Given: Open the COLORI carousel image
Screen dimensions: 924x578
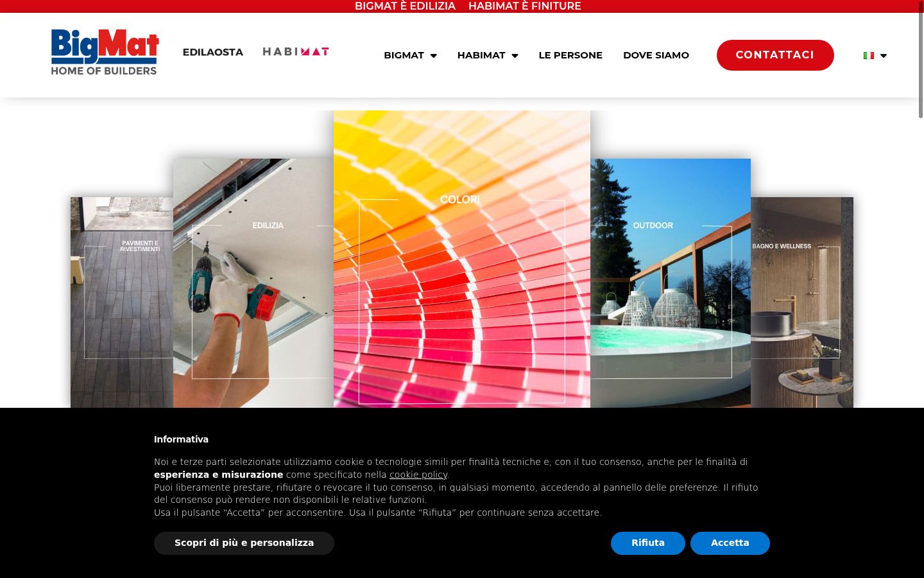Looking at the screenshot, I should tap(462, 259).
